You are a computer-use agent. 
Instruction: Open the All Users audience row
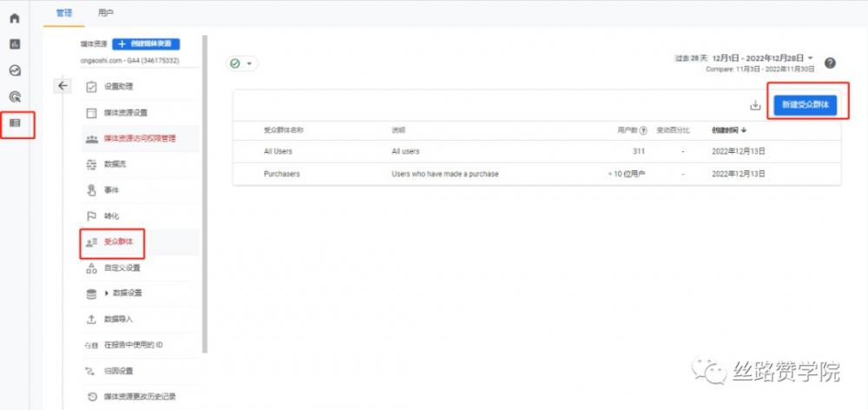click(536, 151)
